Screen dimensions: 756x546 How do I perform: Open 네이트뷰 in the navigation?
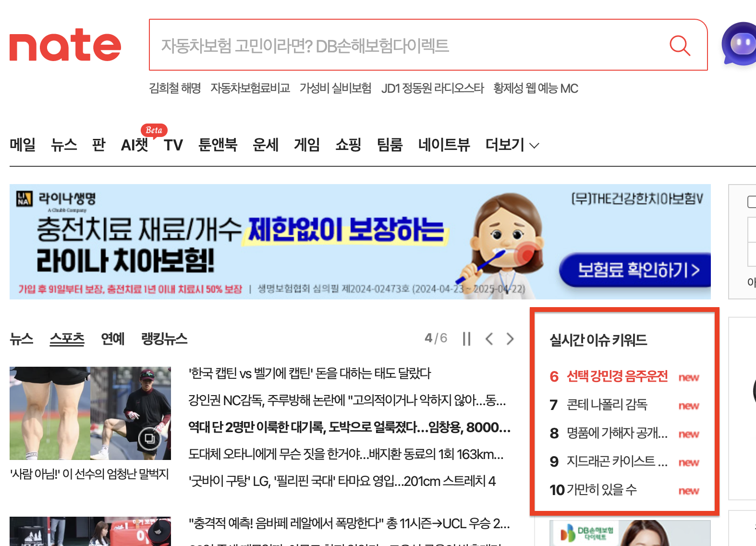[444, 145]
